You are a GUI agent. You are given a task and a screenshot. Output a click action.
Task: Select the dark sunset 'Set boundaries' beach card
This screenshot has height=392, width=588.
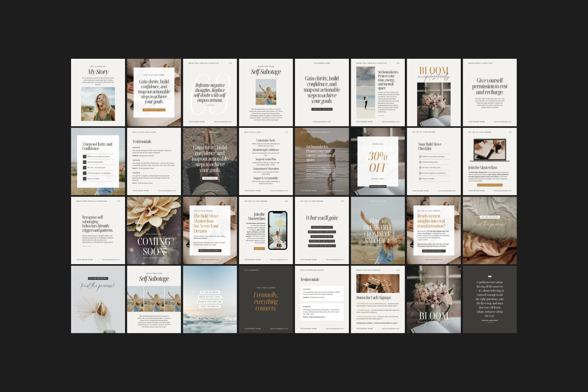point(321,162)
